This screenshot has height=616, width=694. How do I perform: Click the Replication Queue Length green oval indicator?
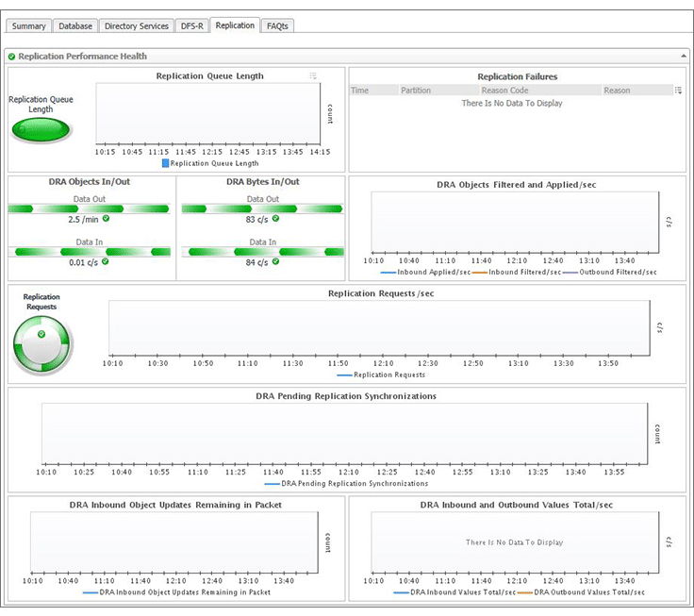pyautogui.click(x=41, y=130)
